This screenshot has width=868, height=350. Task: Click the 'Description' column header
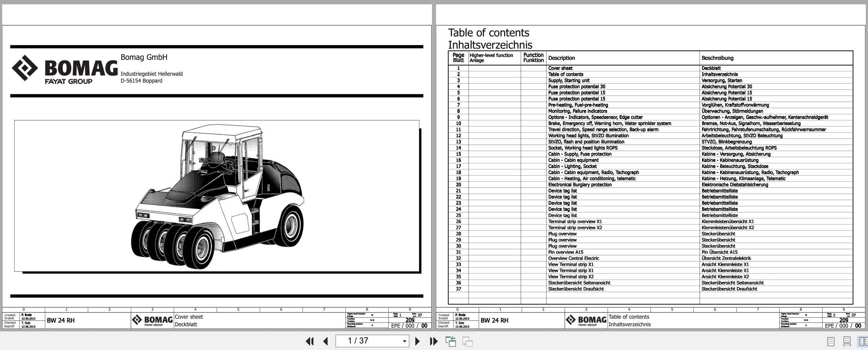coord(561,58)
